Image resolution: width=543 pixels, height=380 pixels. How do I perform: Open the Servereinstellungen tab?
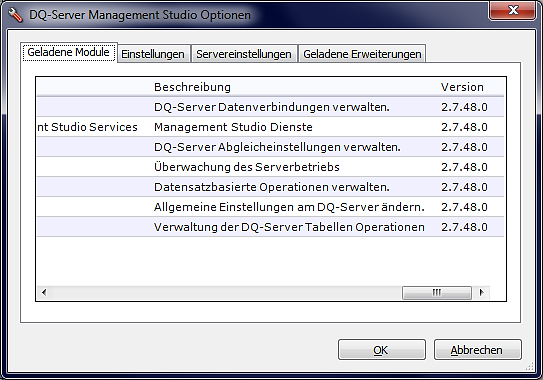[244, 54]
